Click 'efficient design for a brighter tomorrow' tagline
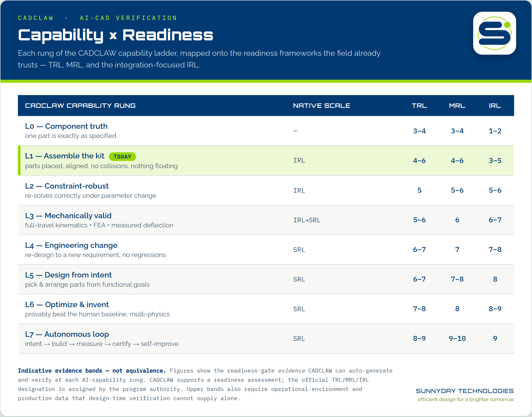Screen dimensions: 532x417 (x=465, y=400)
